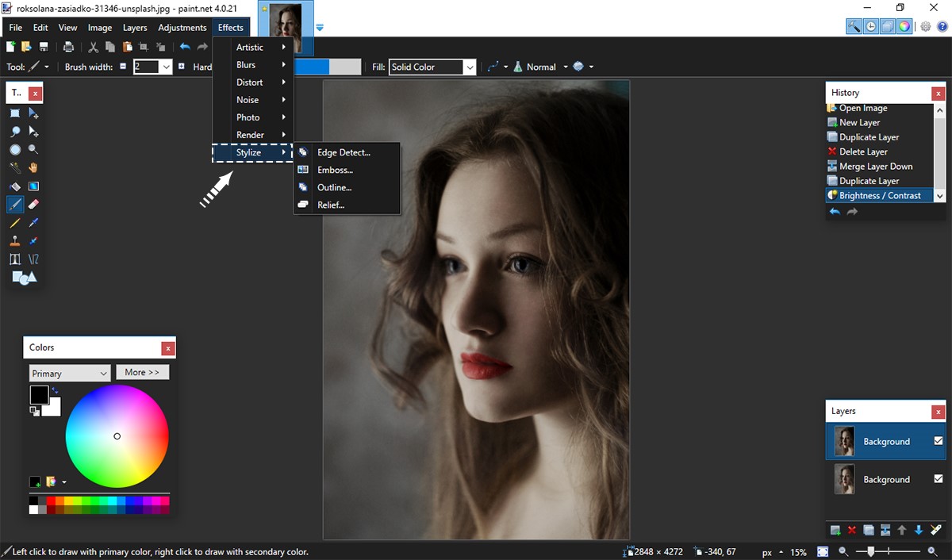Click the More button in Colors panel
Image resolution: width=952 pixels, height=560 pixels.
click(x=142, y=372)
